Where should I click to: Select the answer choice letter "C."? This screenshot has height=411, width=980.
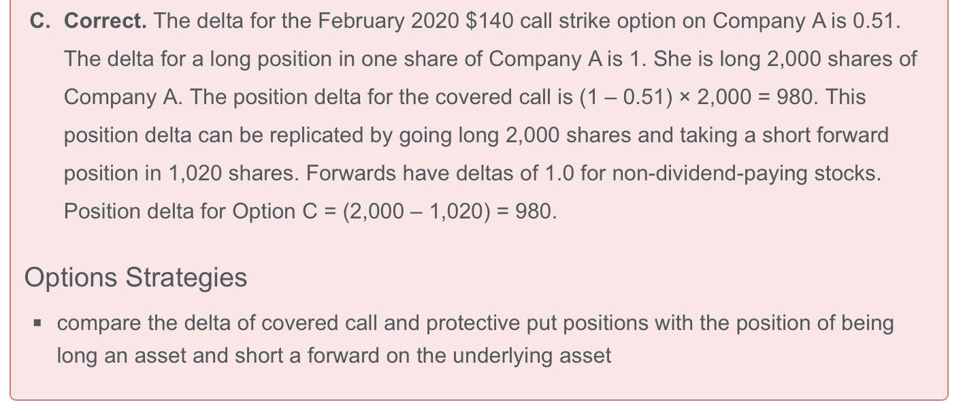click(42, 21)
